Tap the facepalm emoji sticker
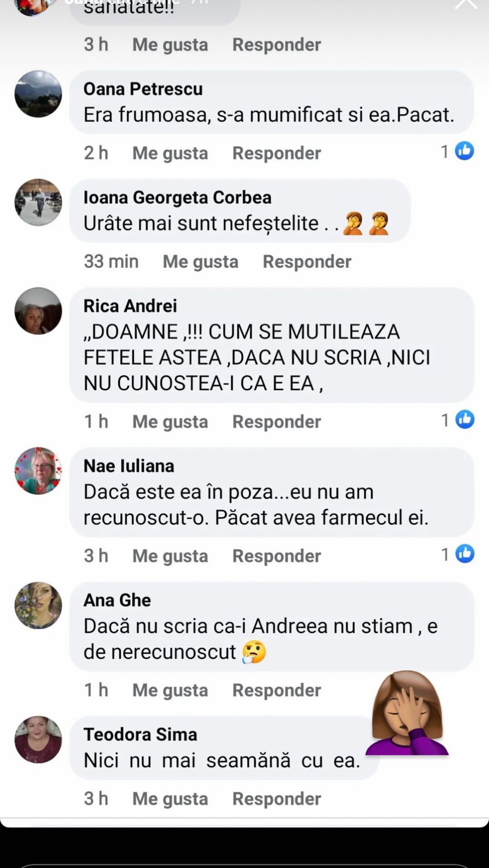This screenshot has height=868, width=489. tap(407, 714)
